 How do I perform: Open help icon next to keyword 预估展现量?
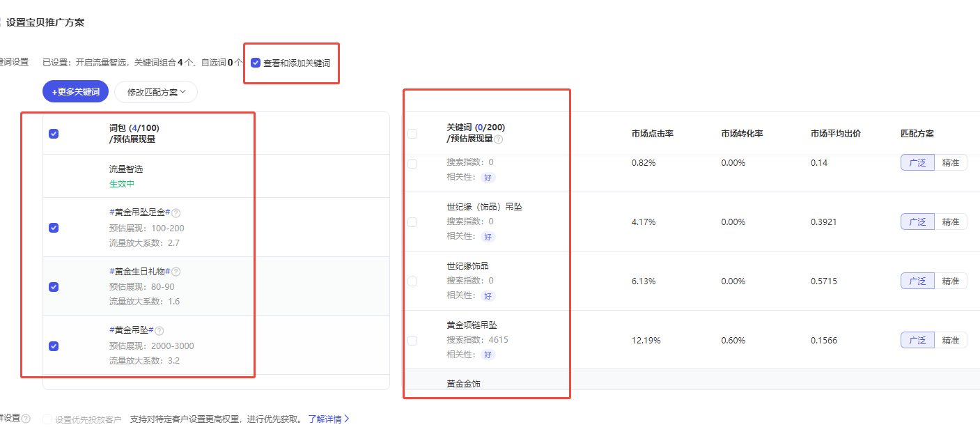[x=498, y=139]
